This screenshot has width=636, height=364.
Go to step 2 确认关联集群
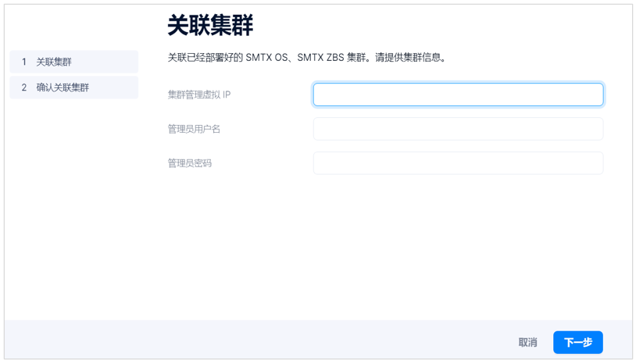coord(73,87)
